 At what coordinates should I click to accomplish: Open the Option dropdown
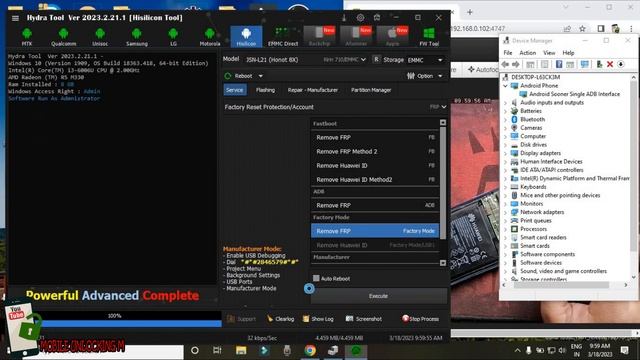[424, 76]
